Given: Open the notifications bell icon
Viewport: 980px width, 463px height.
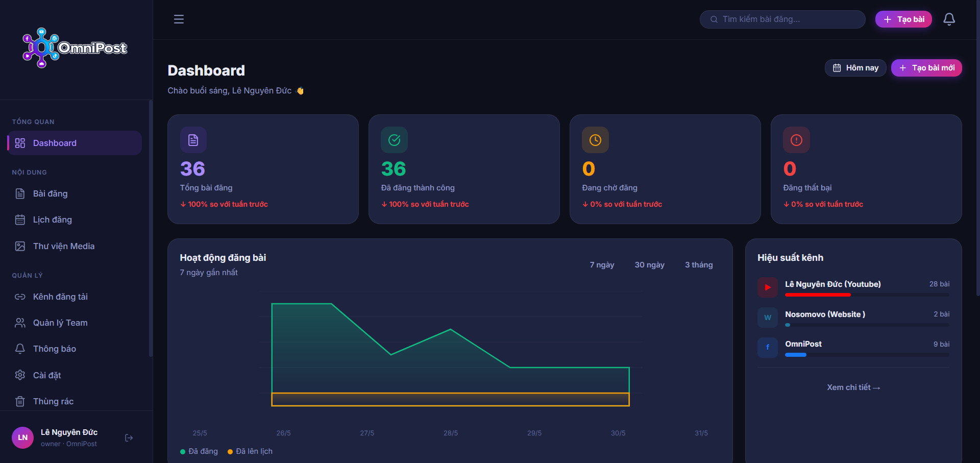Looking at the screenshot, I should [x=949, y=19].
